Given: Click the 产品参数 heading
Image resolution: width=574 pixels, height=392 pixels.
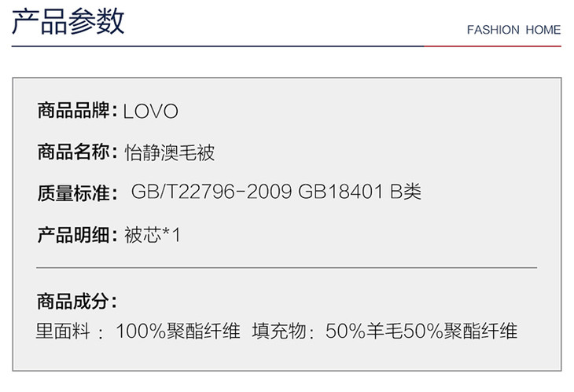Looking at the screenshot, I should (x=68, y=23).
